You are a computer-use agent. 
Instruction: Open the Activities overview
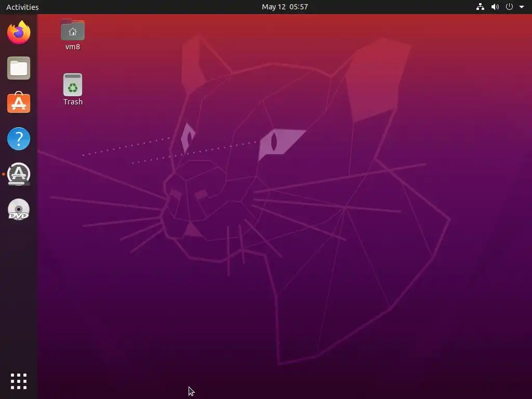[x=22, y=7]
